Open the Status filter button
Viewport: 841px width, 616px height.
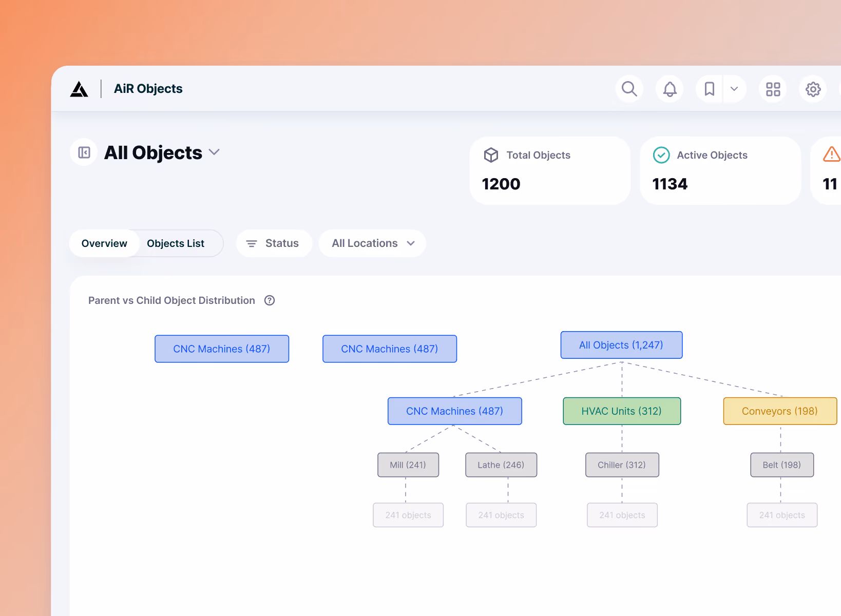(x=274, y=243)
